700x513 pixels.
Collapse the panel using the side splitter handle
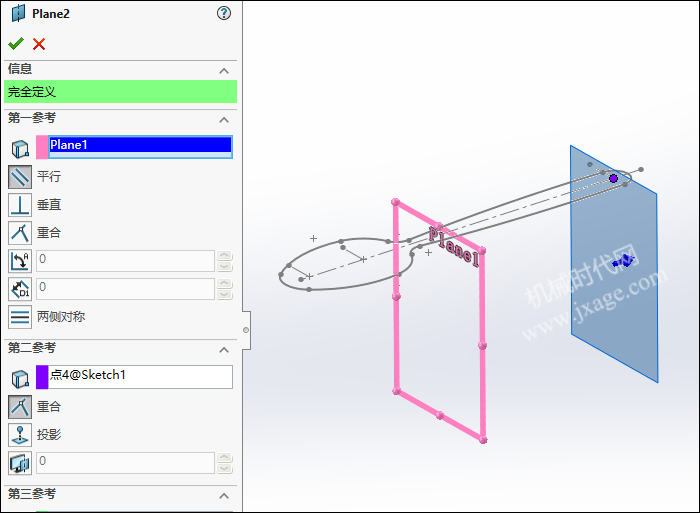pyautogui.click(x=246, y=330)
